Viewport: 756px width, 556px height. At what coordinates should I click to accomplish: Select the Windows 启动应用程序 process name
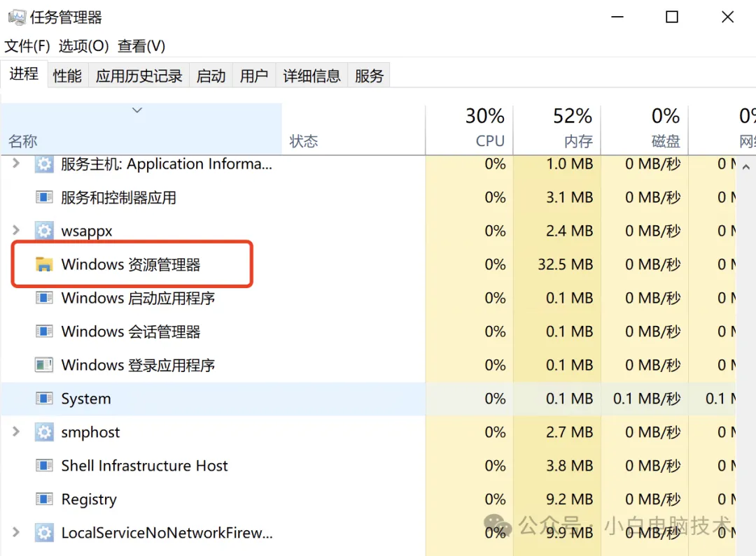138,298
